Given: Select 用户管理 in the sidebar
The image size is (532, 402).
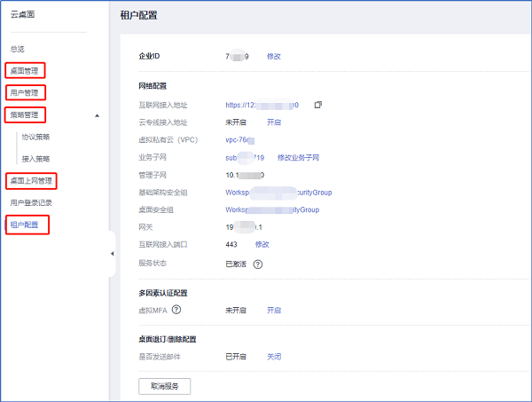Looking at the screenshot, I should [25, 92].
